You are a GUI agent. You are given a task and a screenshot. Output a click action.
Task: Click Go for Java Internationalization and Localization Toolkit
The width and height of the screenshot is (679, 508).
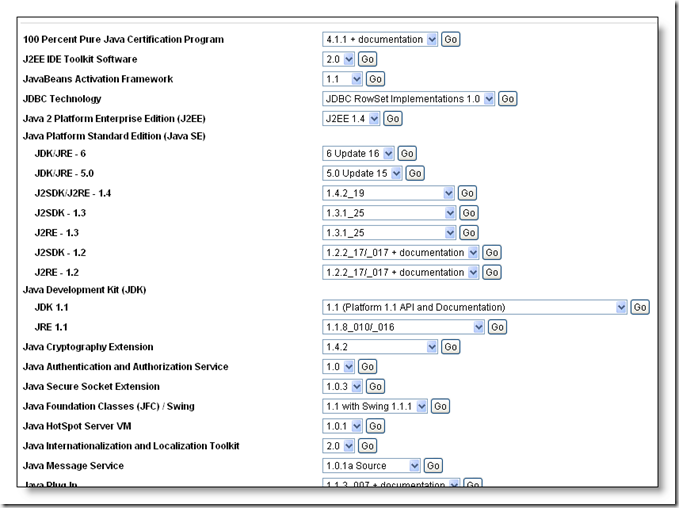click(367, 446)
